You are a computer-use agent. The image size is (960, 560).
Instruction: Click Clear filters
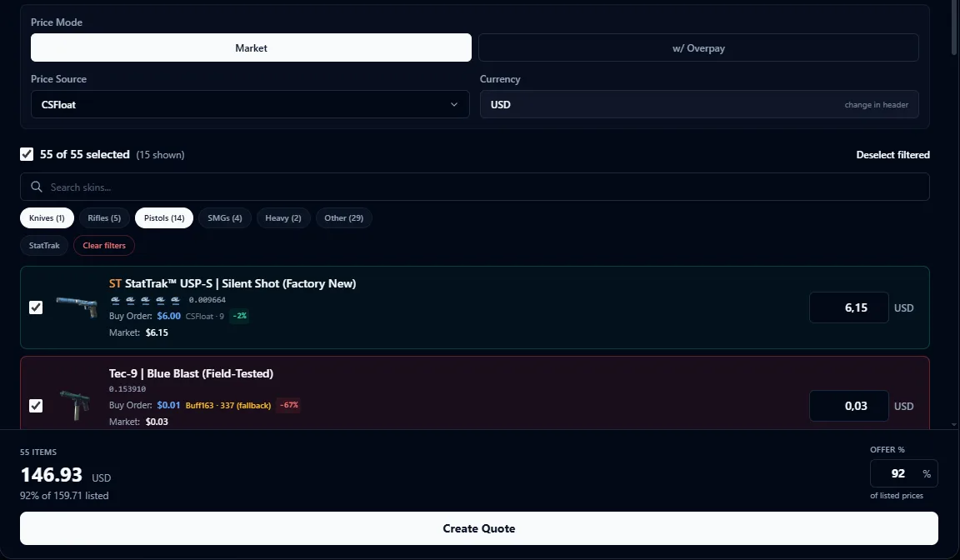104,246
